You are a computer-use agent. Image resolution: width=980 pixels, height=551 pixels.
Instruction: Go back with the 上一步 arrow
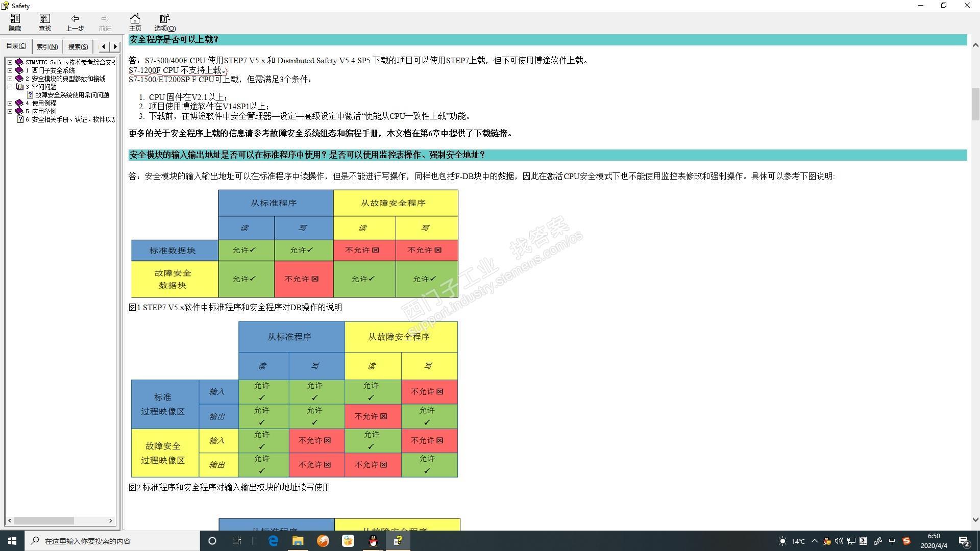point(75,22)
